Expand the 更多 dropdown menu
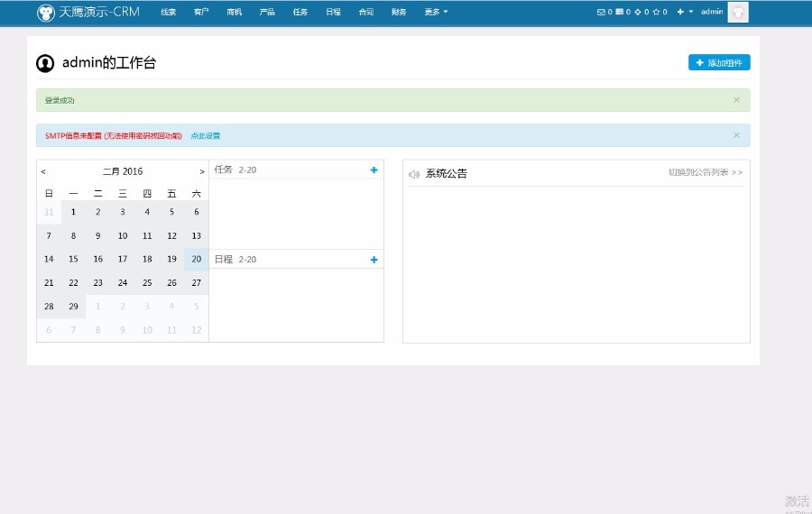 436,12
